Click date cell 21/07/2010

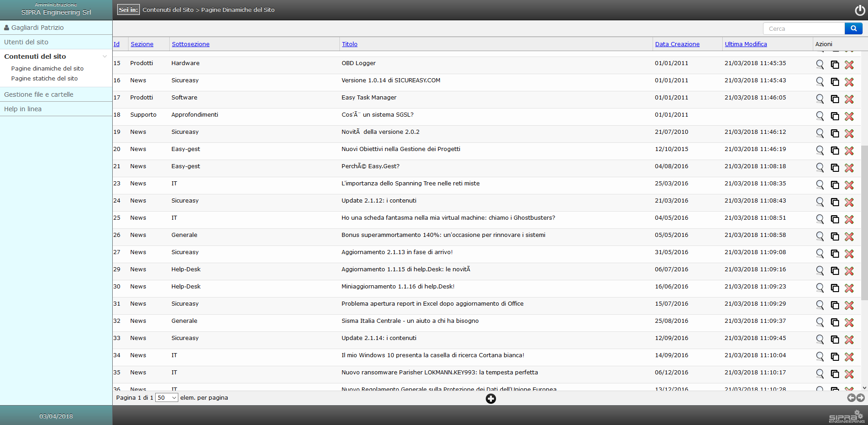tap(672, 132)
